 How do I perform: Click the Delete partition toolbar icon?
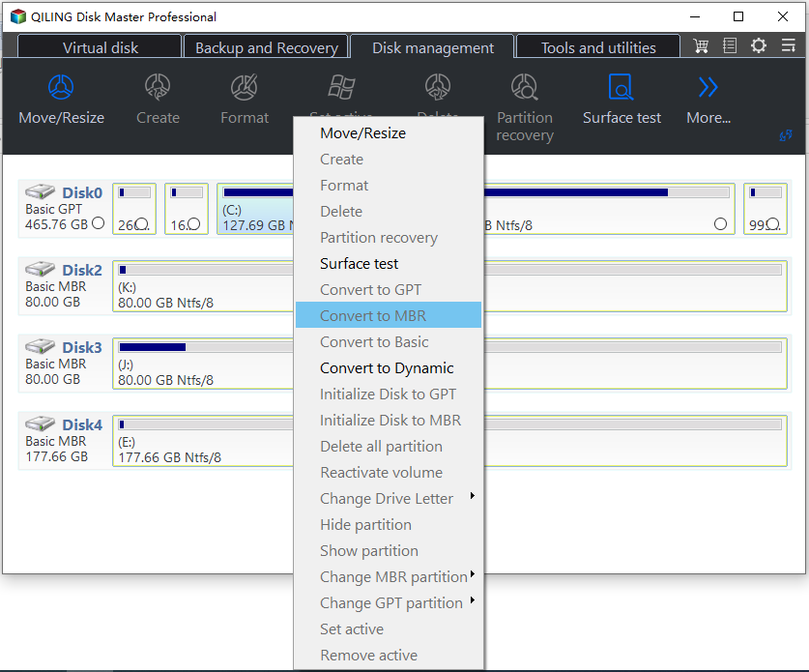point(438,87)
